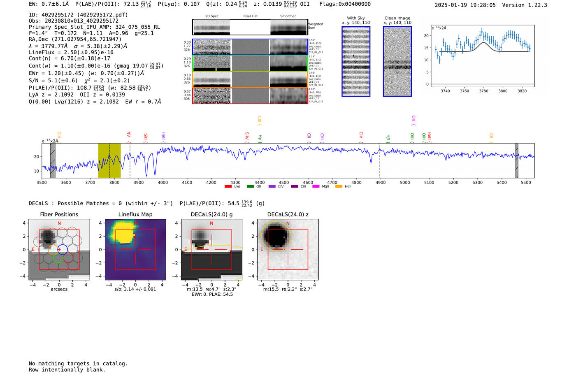Click the Smoothed column header

[288, 16]
